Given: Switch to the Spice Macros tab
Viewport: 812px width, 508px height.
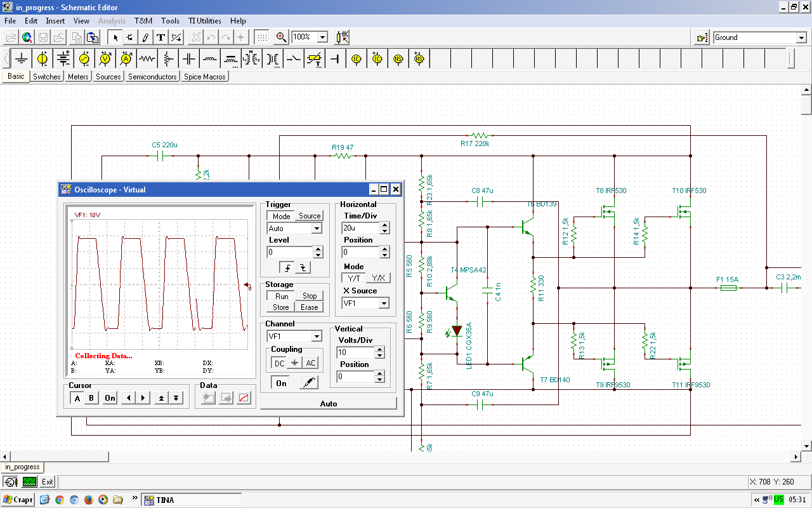Looking at the screenshot, I should (x=204, y=76).
